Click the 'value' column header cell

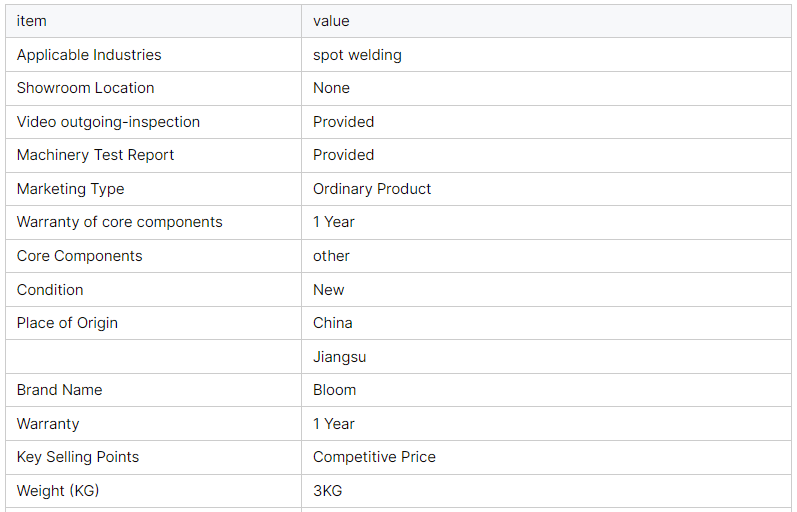[x=331, y=21]
